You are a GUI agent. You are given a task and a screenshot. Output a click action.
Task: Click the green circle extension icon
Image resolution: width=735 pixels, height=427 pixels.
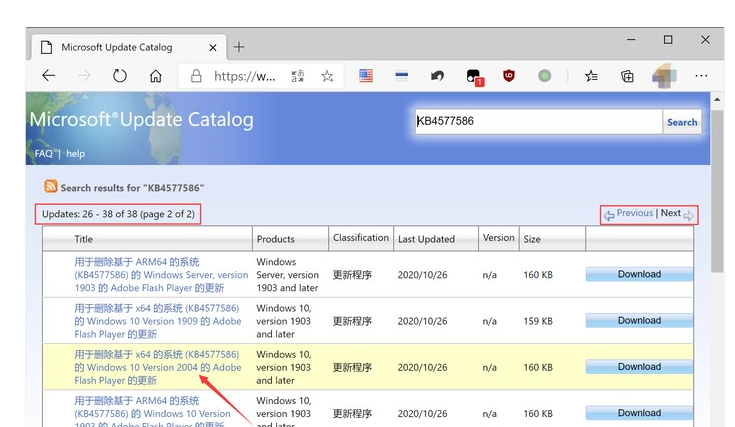click(544, 75)
